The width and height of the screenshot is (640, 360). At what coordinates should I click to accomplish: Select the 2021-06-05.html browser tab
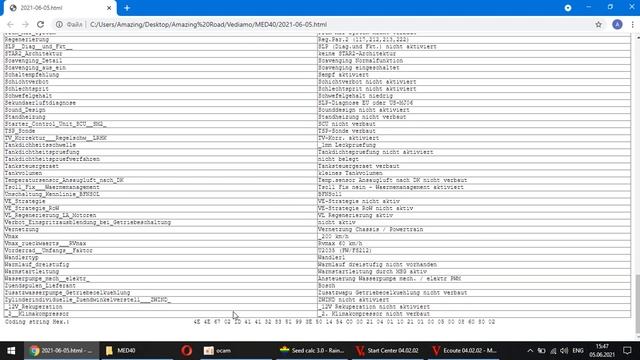click(x=59, y=8)
